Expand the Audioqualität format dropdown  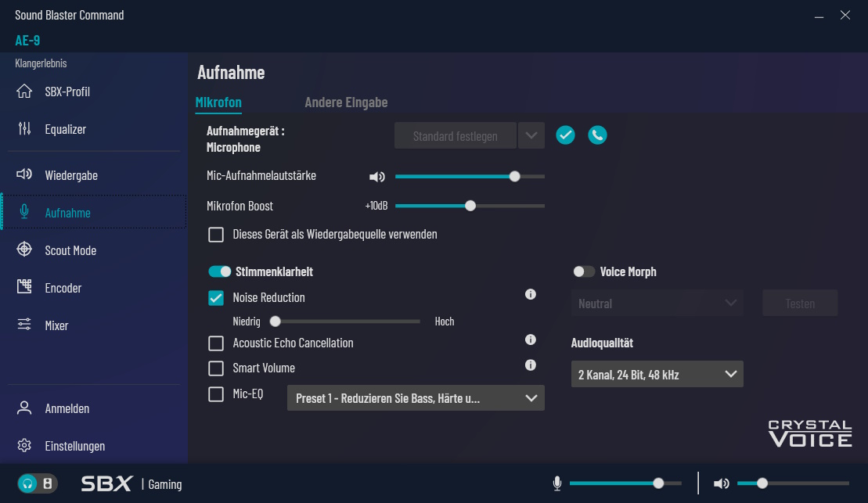(x=657, y=375)
